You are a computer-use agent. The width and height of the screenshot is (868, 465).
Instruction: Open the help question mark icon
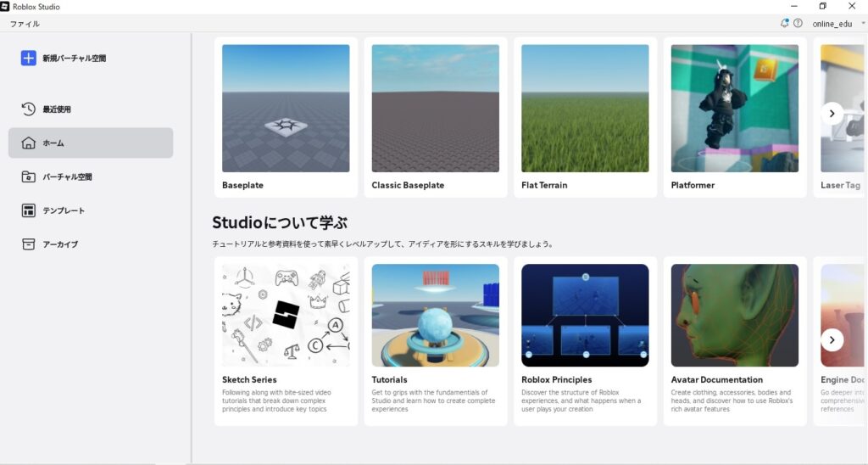point(798,24)
